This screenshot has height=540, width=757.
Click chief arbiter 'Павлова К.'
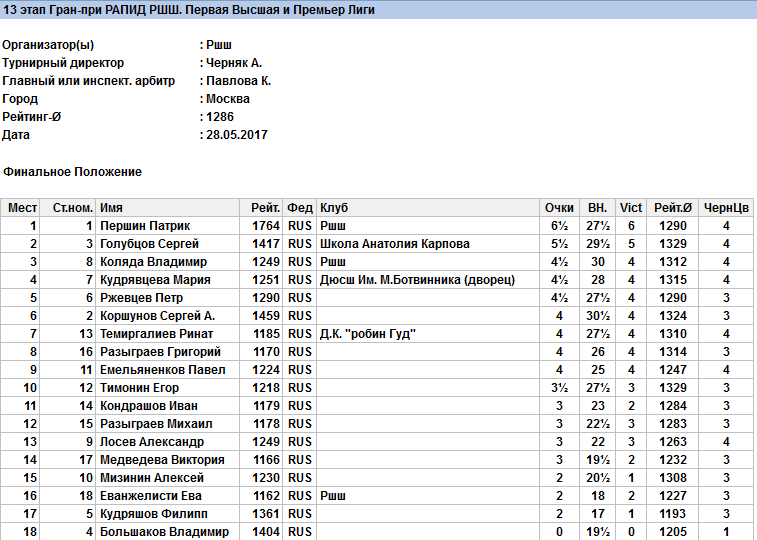[238, 81]
